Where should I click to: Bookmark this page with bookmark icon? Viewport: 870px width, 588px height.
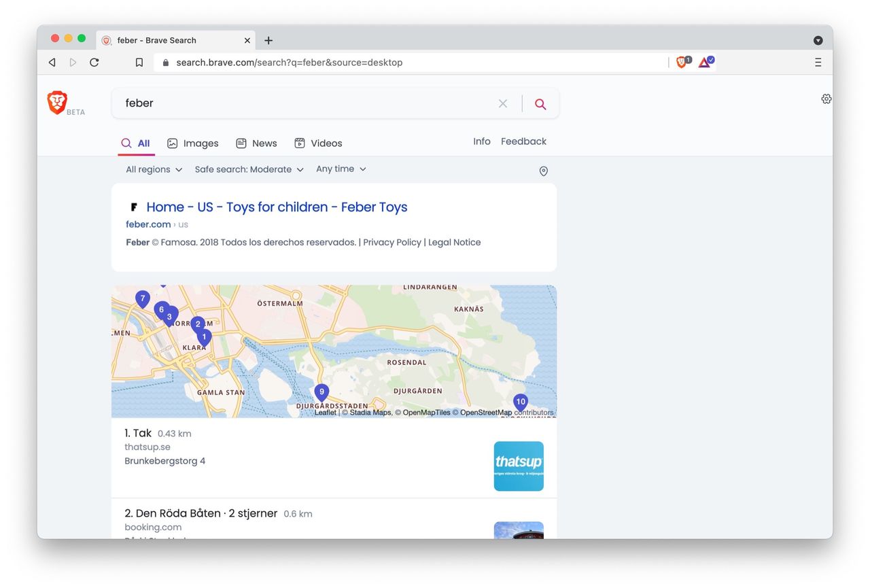point(139,63)
